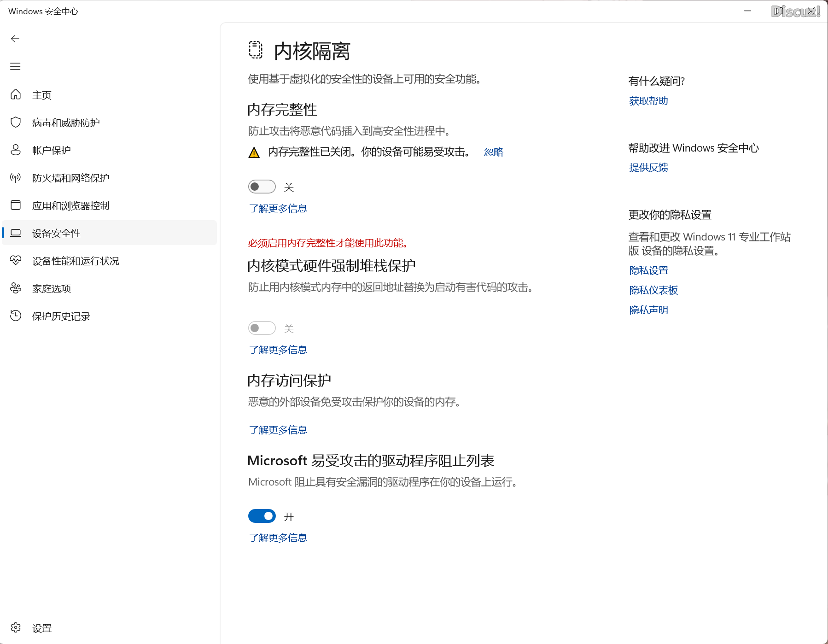
Task: Select 设备安全性 in the sidebar
Action: point(56,233)
